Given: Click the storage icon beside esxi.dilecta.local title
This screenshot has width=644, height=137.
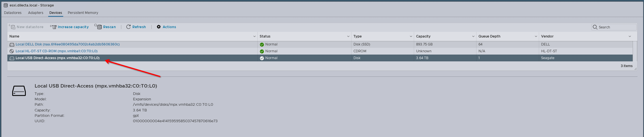Looking at the screenshot, I should pos(6,5).
